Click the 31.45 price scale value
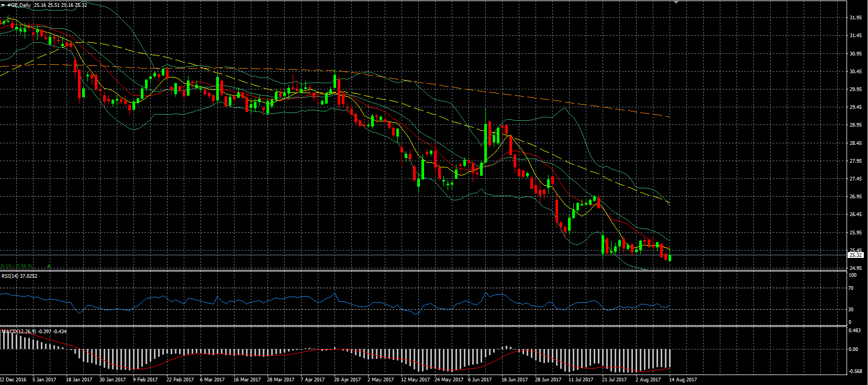868x385 pixels. coord(855,36)
